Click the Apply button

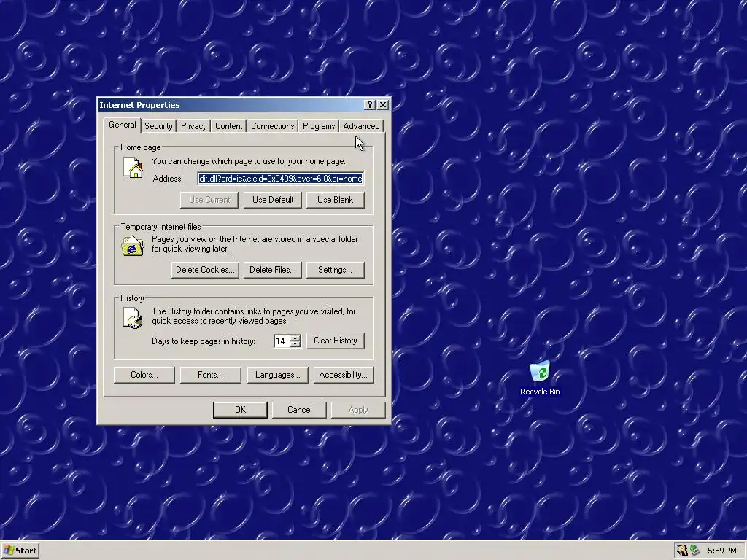point(358,410)
